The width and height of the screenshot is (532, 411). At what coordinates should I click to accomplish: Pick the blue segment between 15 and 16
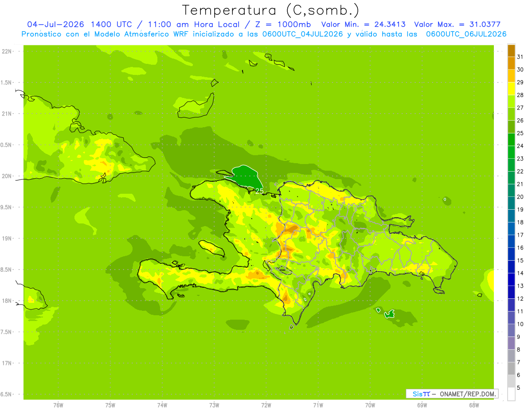click(x=511, y=254)
